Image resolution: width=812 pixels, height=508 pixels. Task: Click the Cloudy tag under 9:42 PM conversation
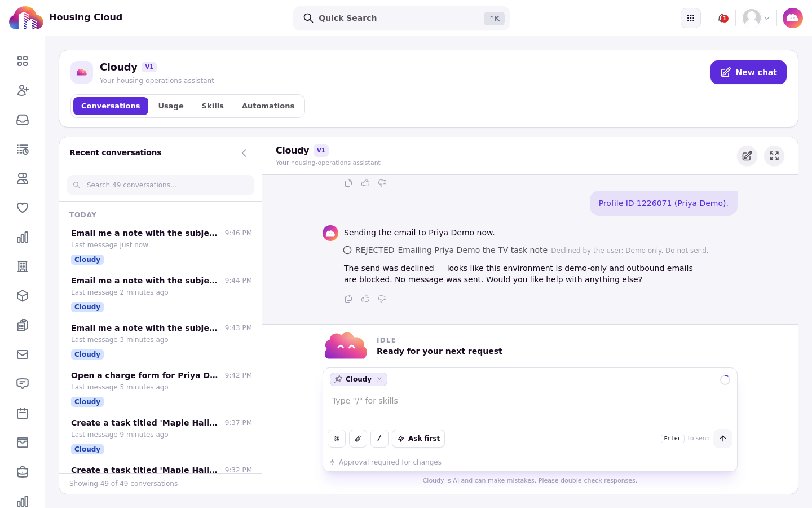pyautogui.click(x=87, y=402)
